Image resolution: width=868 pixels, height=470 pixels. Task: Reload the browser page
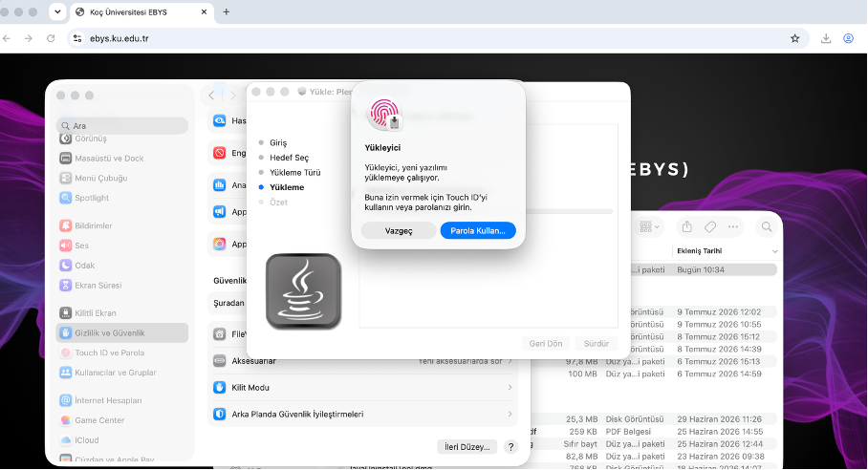coord(51,38)
